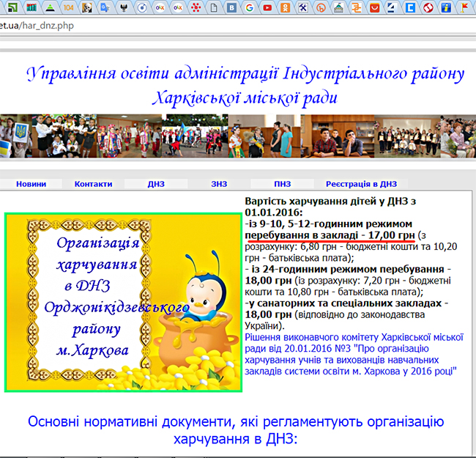Switch to the red AliExpress bag tab
Screen dimensions: 476x458
tap(374, 7)
